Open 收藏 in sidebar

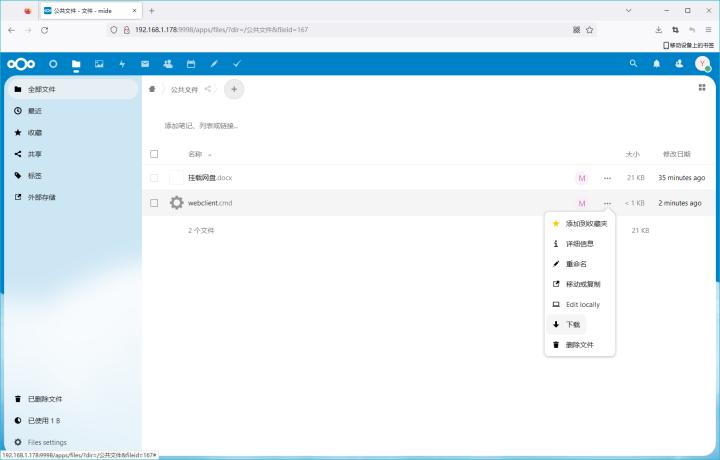[x=73, y=132]
